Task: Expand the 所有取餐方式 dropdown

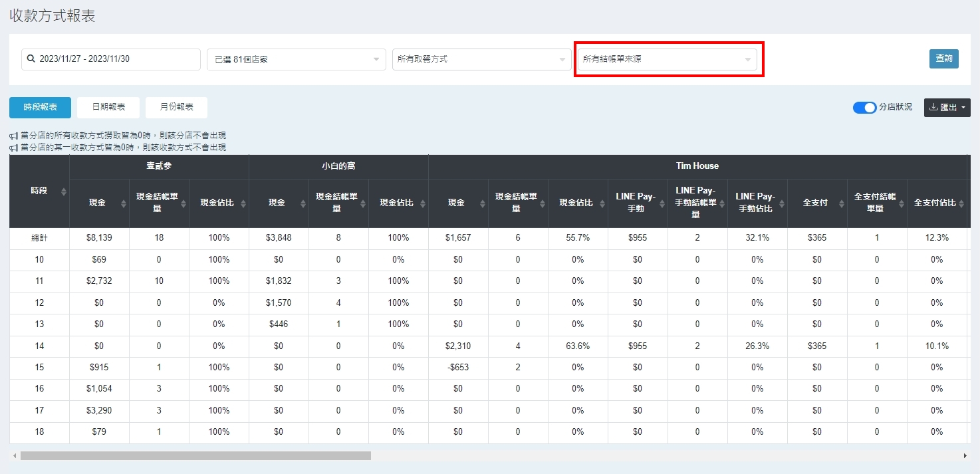Action: [481, 59]
